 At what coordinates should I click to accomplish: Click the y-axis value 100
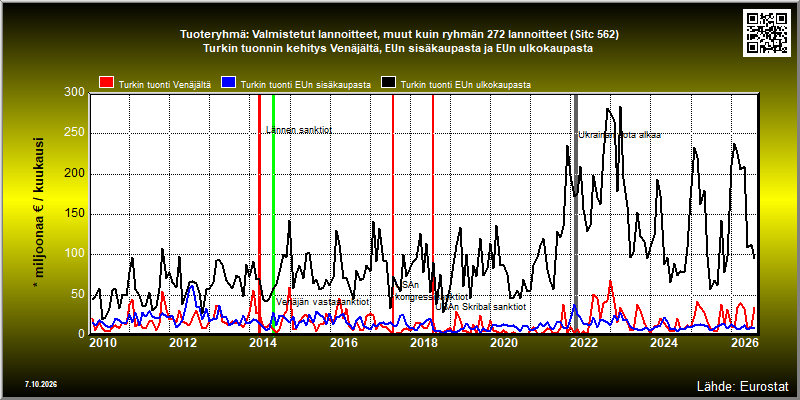[x=74, y=255]
